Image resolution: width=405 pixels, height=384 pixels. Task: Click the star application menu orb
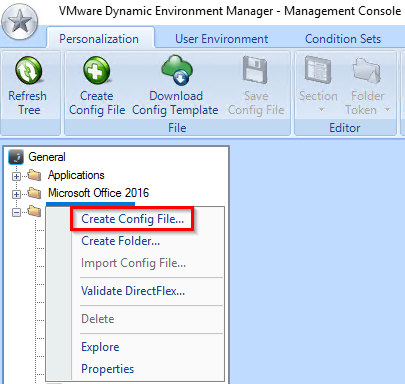pos(19,22)
